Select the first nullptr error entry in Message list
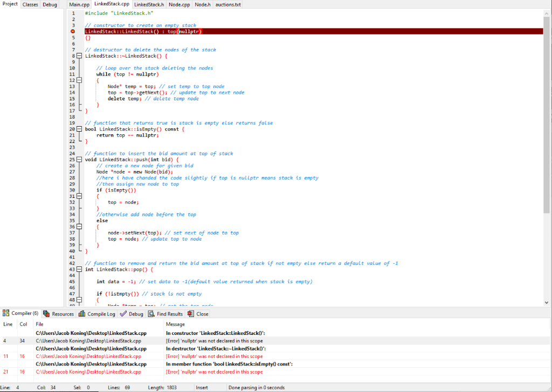The image size is (552, 392). point(216,341)
